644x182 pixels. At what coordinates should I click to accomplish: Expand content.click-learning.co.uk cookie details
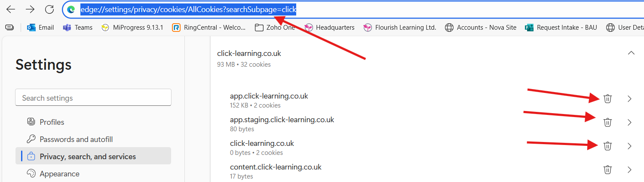point(629,170)
